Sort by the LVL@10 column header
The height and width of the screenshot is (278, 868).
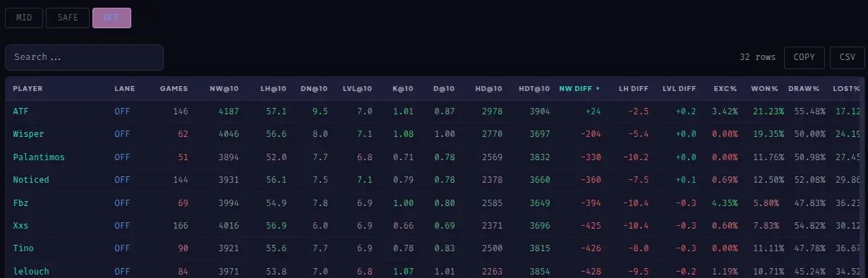(x=357, y=89)
